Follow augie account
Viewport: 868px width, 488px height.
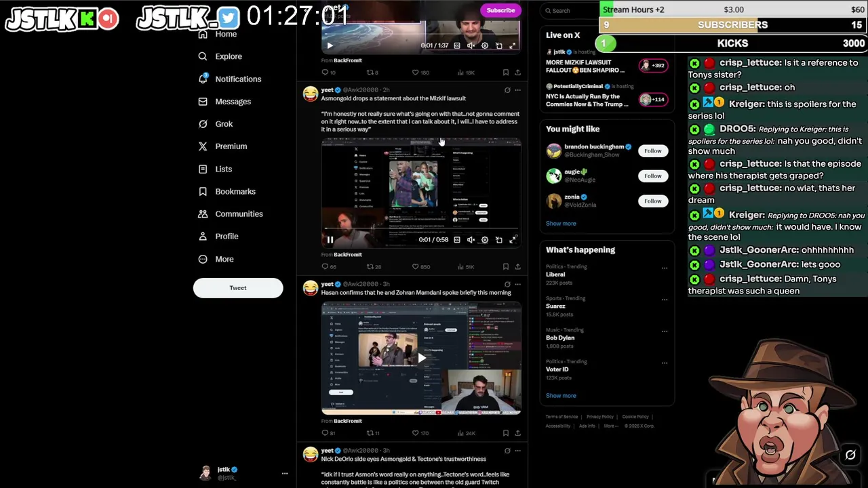(652, 176)
